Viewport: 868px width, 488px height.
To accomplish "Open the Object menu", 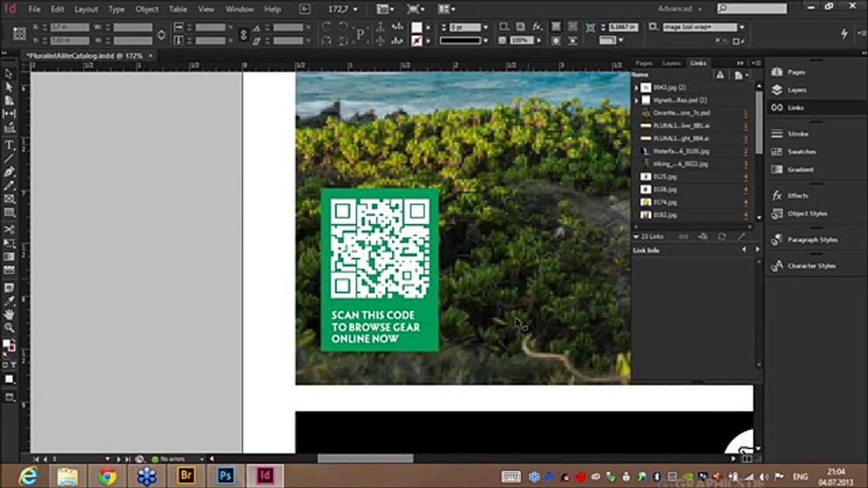I will [147, 9].
